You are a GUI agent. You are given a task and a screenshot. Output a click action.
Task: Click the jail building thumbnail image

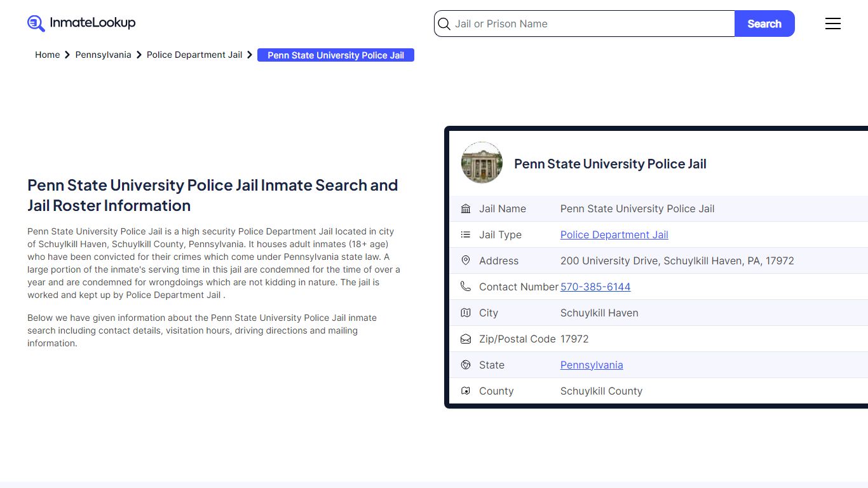(482, 163)
